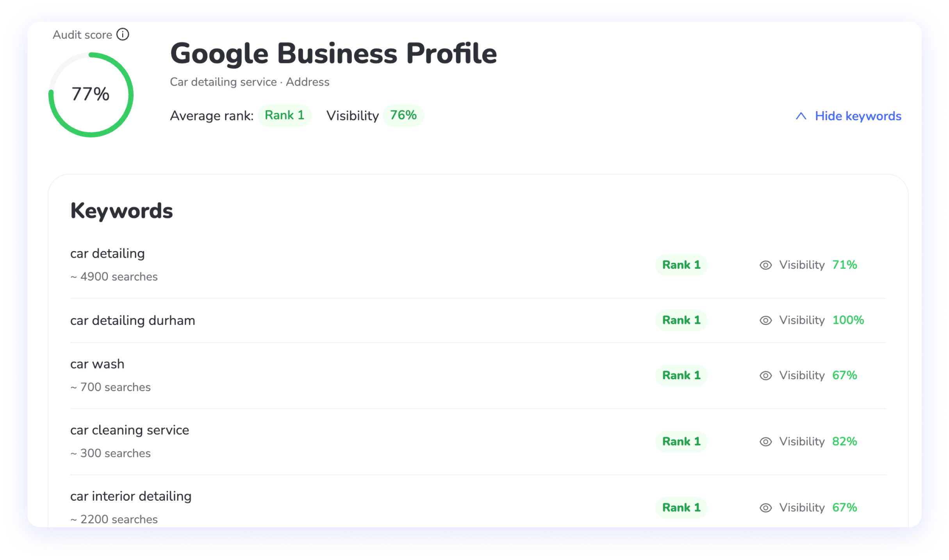
Task: Select the Rank 1 badge for car detailing
Action: pyautogui.click(x=681, y=265)
